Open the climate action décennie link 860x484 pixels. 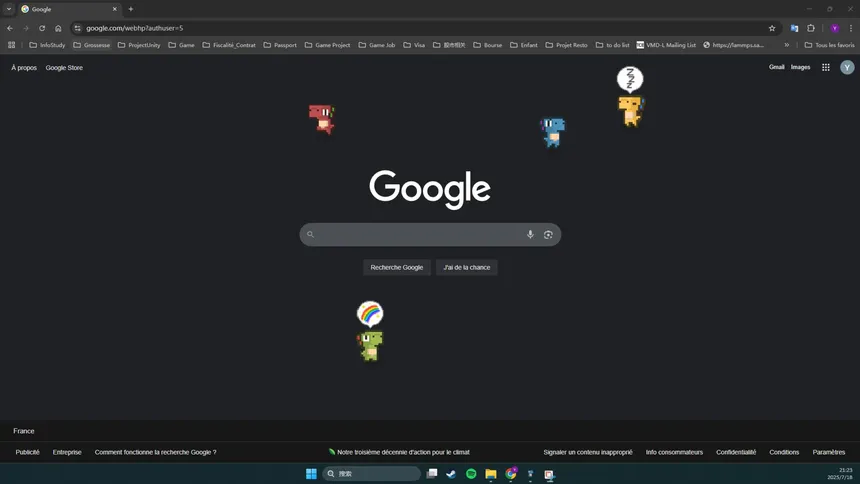pyautogui.click(x=399, y=452)
